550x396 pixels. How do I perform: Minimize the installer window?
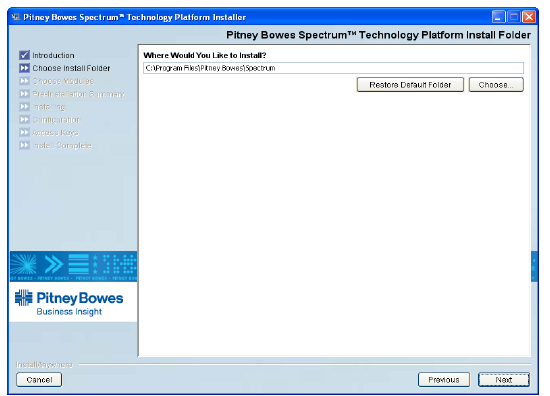[x=498, y=17]
